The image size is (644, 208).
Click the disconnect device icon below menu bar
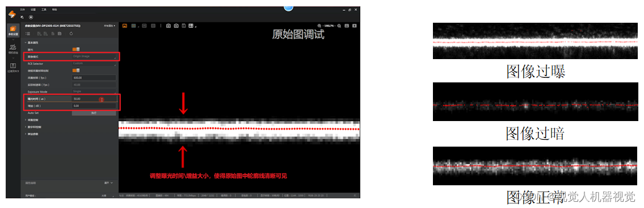22,17
